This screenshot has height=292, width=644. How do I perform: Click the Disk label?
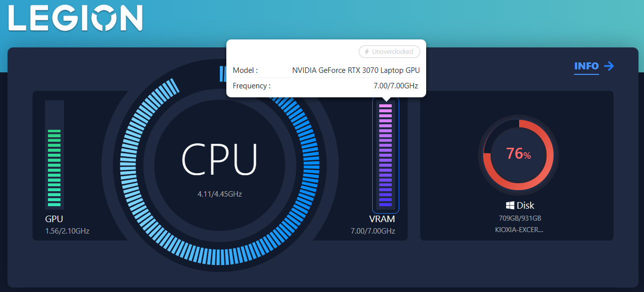pos(525,206)
